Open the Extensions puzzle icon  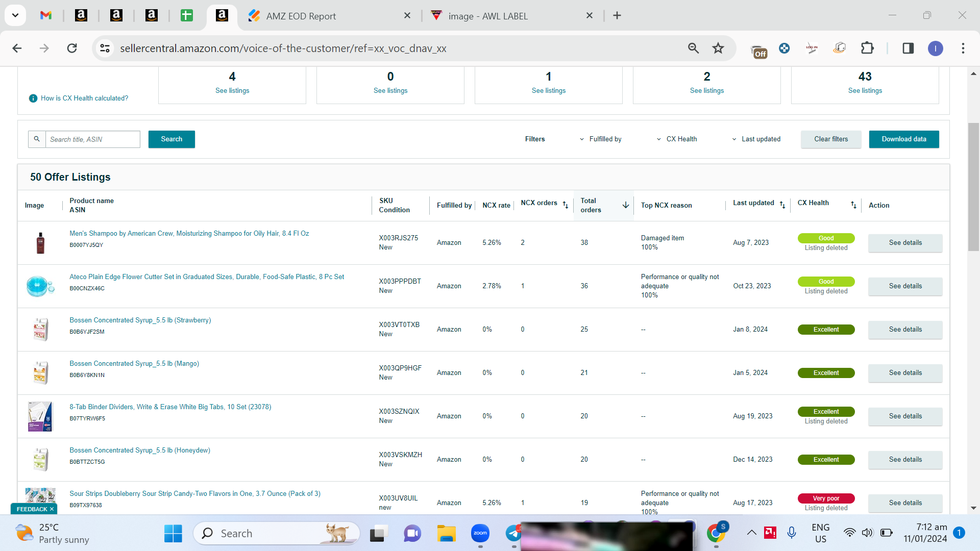(x=867, y=48)
